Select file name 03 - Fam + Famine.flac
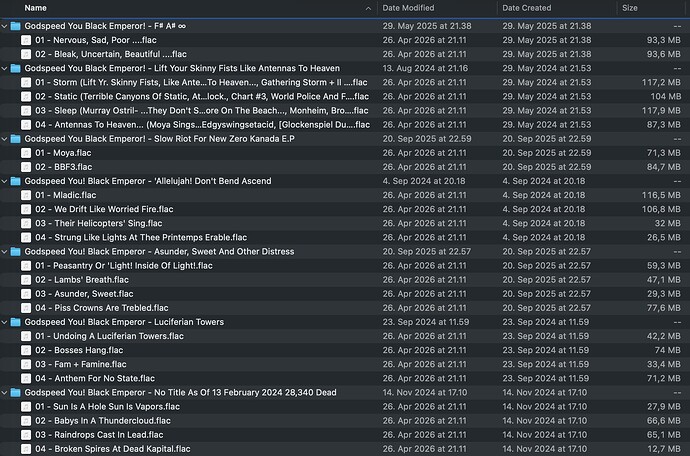 pos(81,364)
